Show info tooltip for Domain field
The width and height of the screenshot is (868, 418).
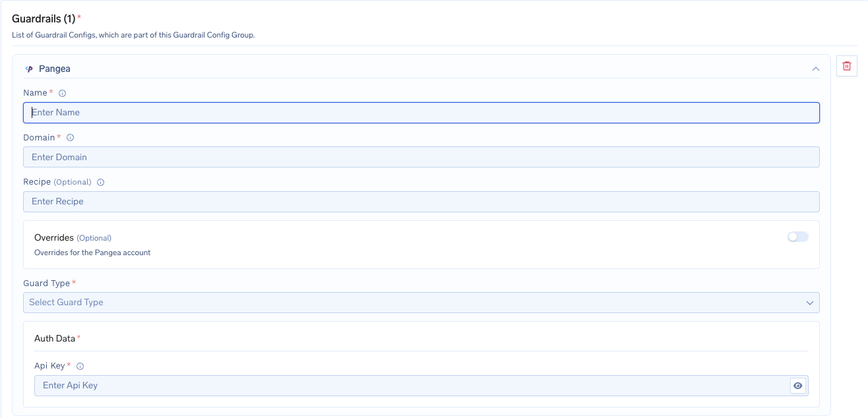70,138
